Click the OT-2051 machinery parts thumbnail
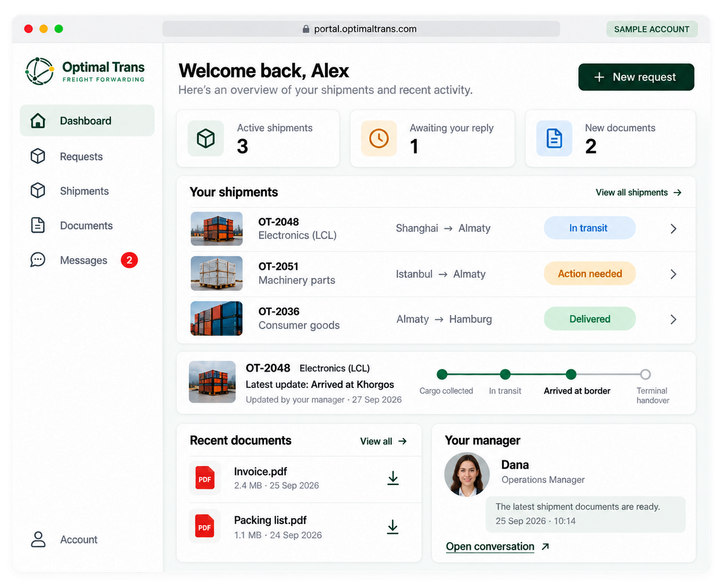722x588 pixels. coord(216,273)
